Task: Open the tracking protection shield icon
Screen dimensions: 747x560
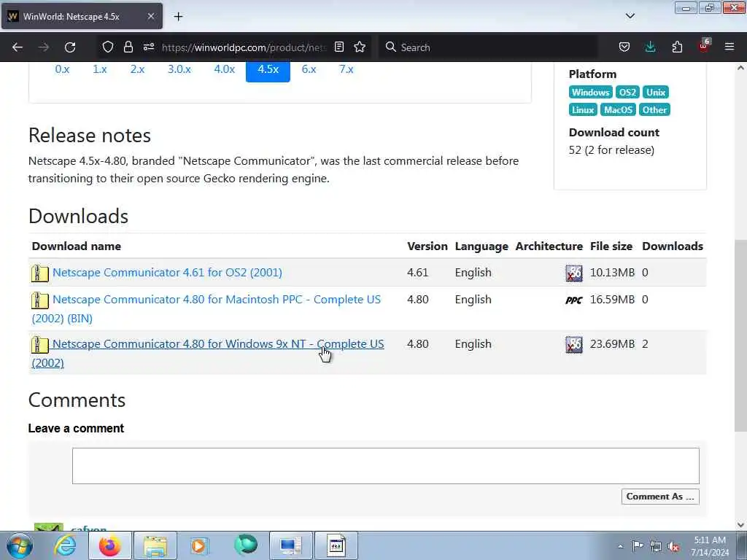Action: click(x=108, y=47)
